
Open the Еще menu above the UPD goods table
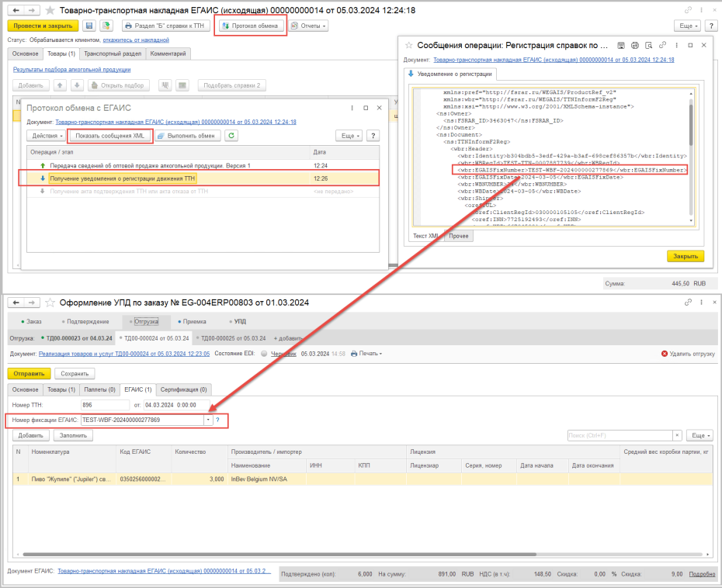pos(700,435)
